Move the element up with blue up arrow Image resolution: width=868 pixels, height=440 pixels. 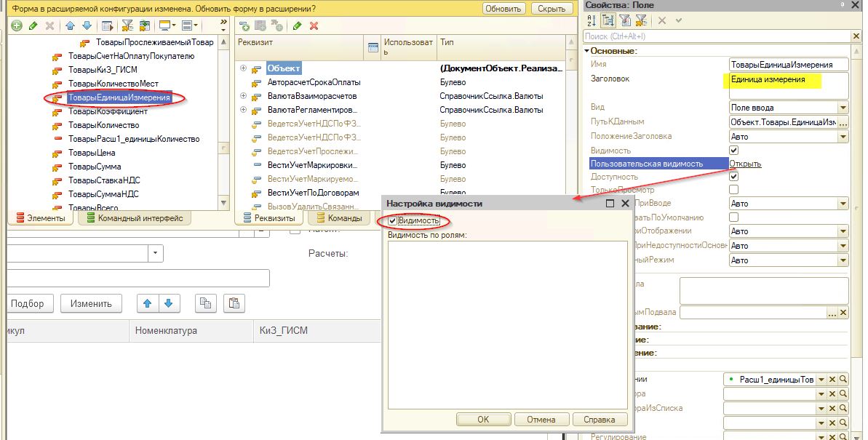[x=70, y=26]
